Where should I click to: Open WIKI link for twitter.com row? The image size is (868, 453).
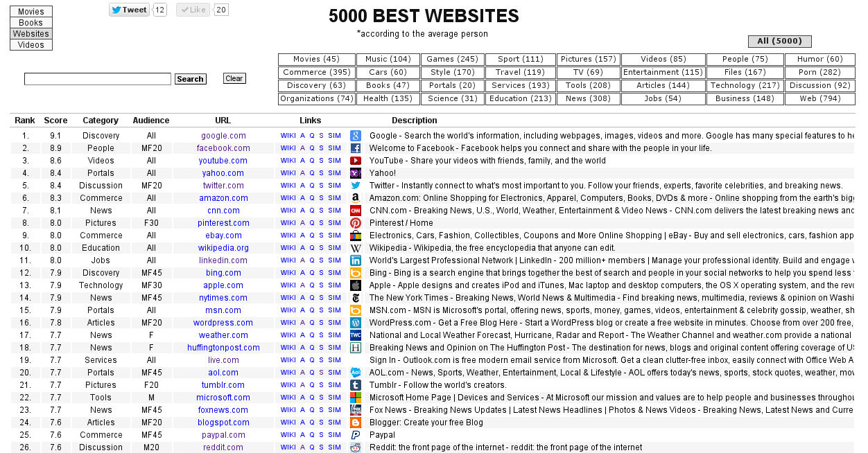point(288,186)
